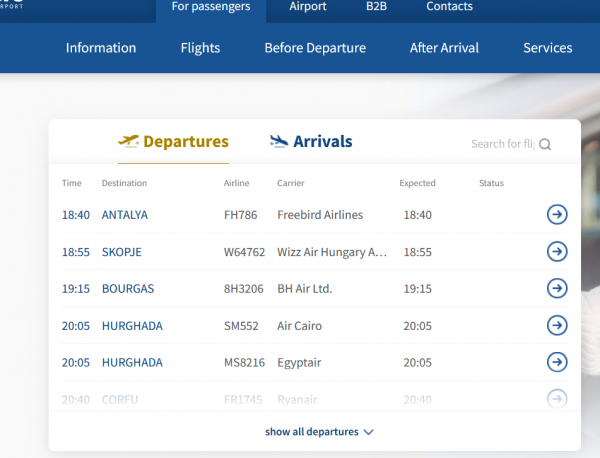Click arrow icon for Corfu flight
The width and height of the screenshot is (600, 458).
click(x=557, y=398)
